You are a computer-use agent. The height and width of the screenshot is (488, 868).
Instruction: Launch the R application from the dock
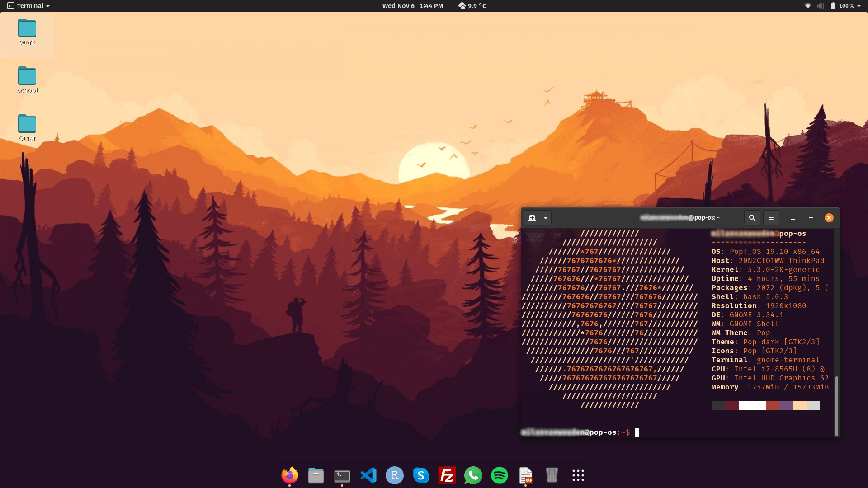(x=394, y=475)
